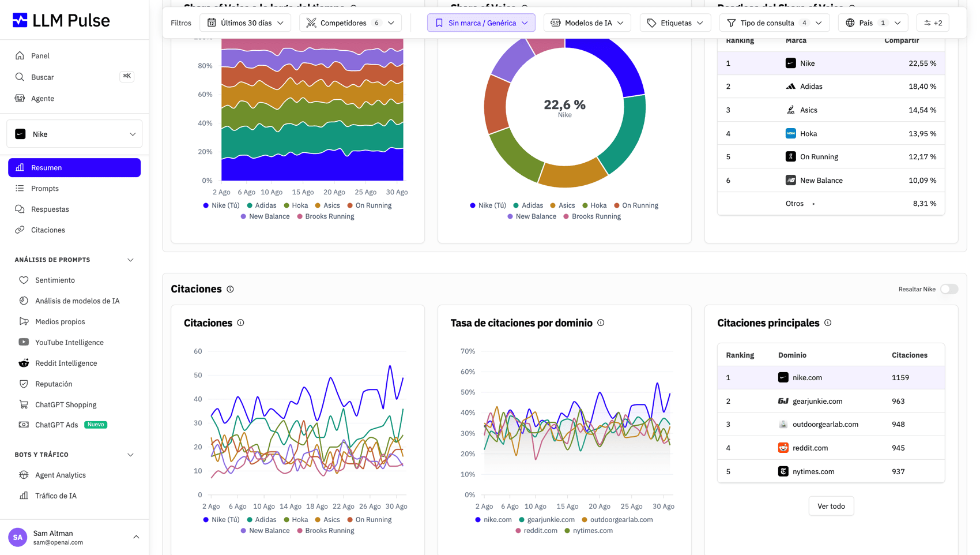Open Panel from the sidebar

(x=74, y=55)
